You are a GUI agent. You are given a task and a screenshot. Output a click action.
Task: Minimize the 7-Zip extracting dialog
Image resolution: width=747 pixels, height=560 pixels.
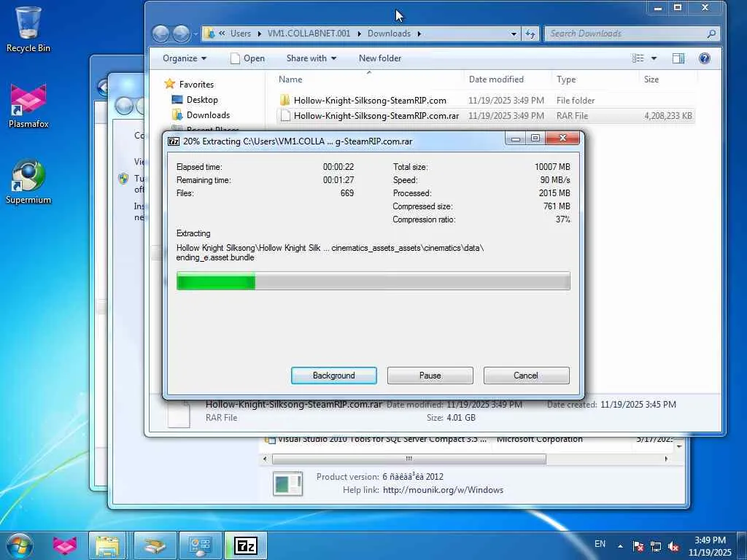[x=515, y=139]
